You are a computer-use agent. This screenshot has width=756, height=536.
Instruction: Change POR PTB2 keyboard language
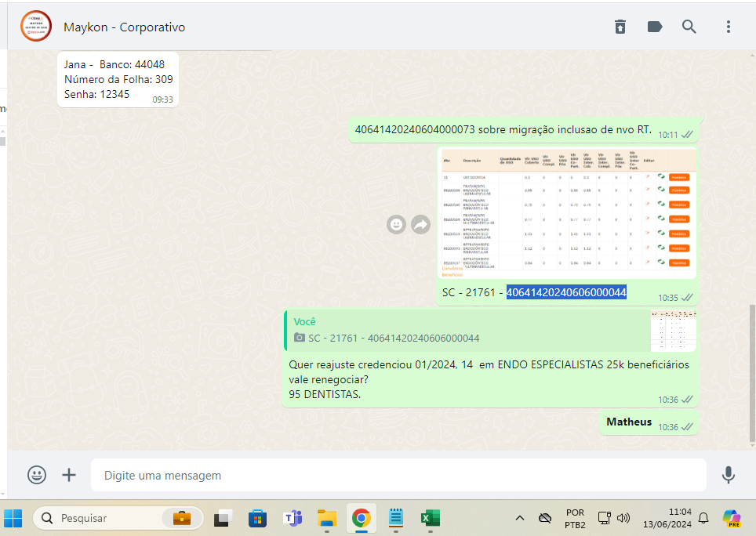pyautogui.click(x=575, y=519)
